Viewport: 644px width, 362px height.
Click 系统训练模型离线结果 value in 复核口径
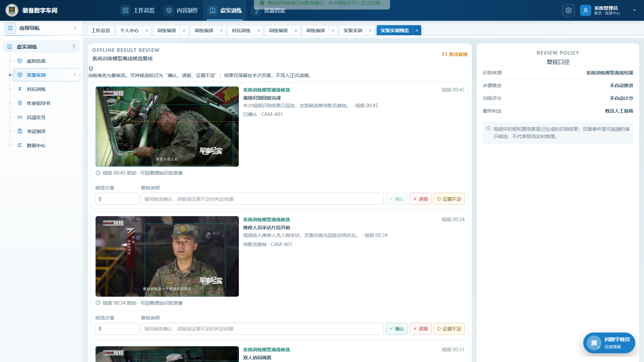[609, 73]
